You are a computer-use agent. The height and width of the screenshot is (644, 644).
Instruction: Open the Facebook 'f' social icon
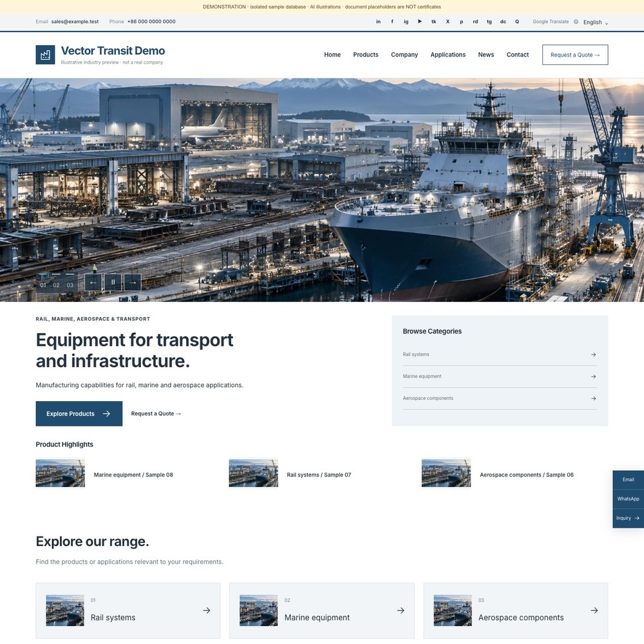392,22
